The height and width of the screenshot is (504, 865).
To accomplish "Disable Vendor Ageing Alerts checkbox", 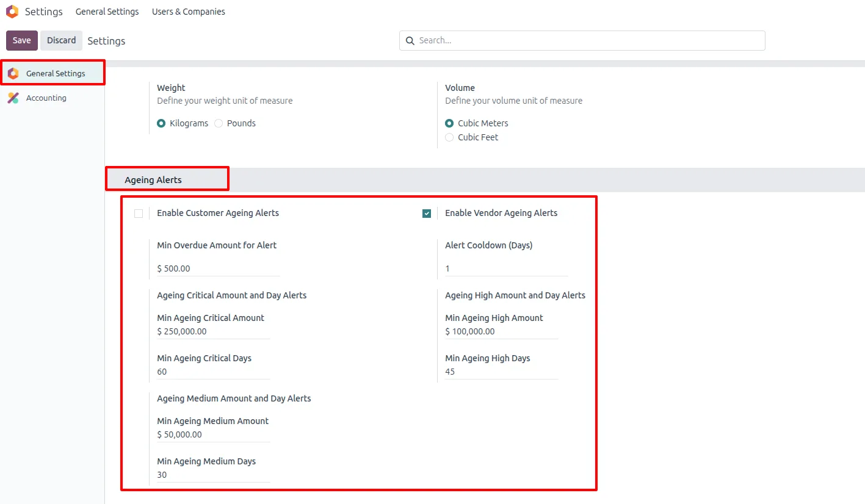I will (427, 214).
